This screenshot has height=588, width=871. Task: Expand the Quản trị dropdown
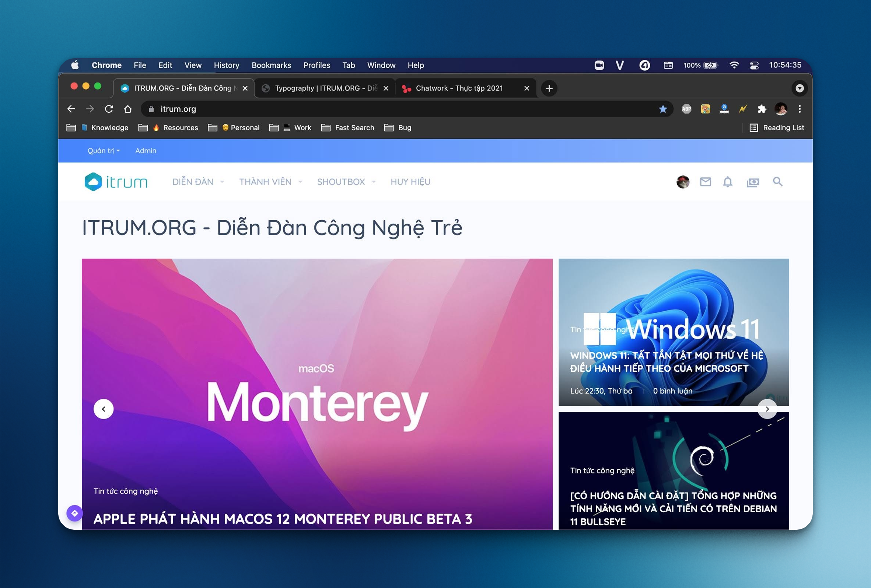pos(104,151)
